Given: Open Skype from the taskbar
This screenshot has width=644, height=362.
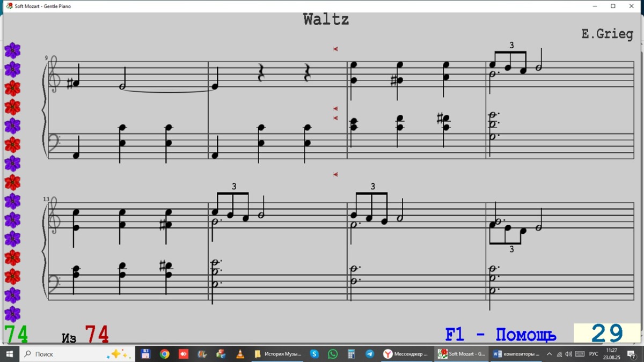Looking at the screenshot, I should click(314, 354).
